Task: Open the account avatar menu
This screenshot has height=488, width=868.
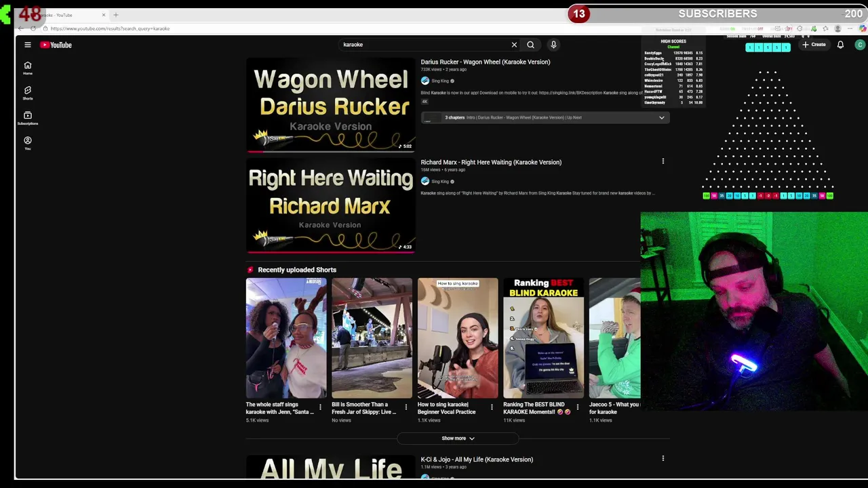Action: pos(860,45)
